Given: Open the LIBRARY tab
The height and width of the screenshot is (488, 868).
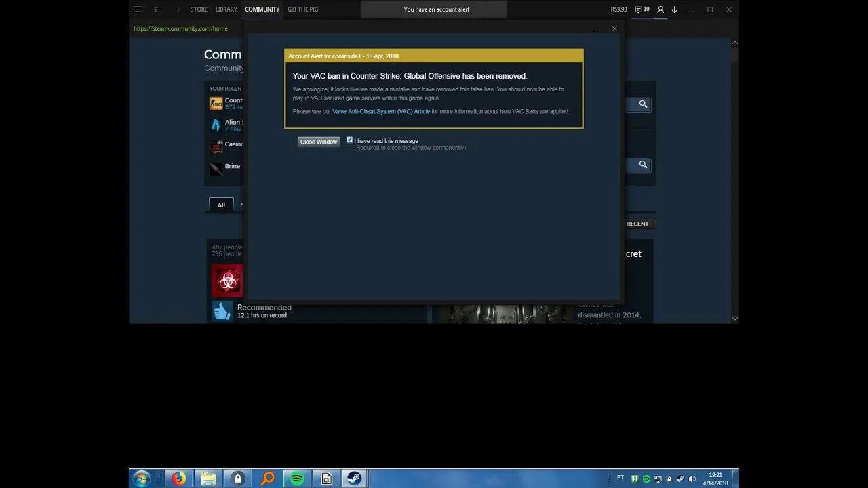Looking at the screenshot, I should (x=226, y=9).
